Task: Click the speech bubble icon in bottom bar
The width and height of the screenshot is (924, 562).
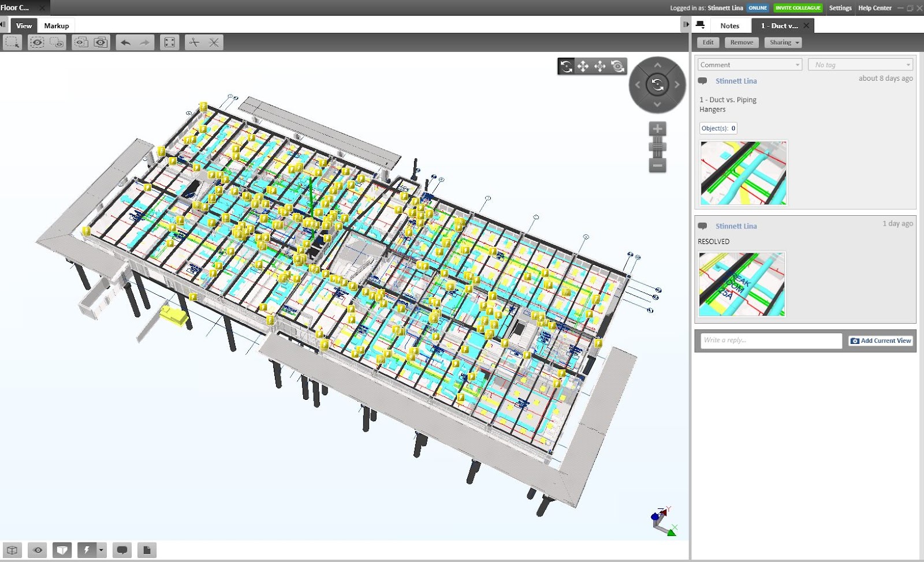Action: point(122,550)
